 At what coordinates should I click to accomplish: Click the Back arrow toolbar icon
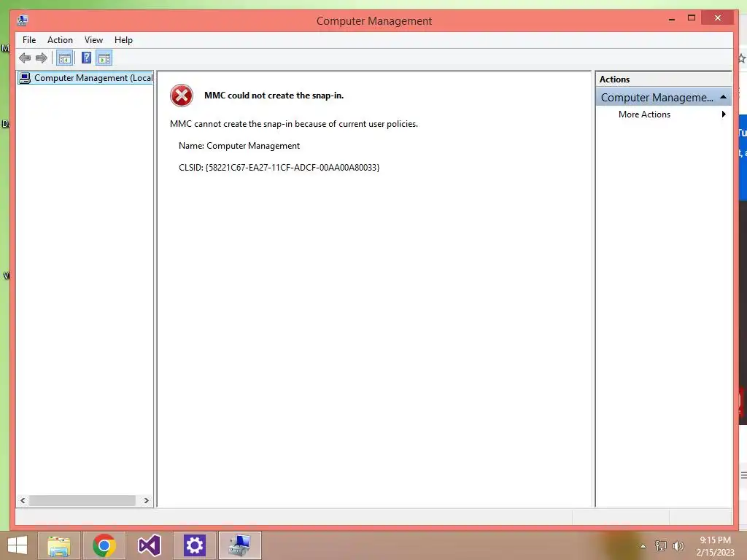click(25, 58)
